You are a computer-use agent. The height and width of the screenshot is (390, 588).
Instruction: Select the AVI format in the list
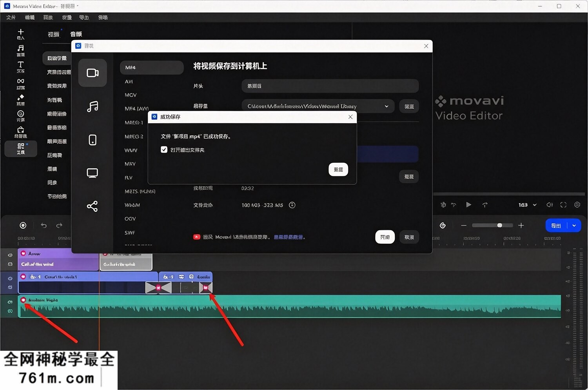pyautogui.click(x=129, y=82)
